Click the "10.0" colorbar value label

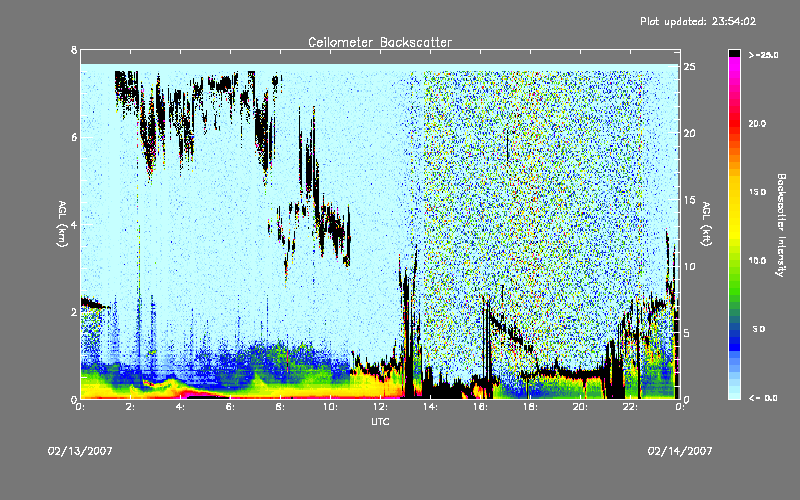point(757,261)
